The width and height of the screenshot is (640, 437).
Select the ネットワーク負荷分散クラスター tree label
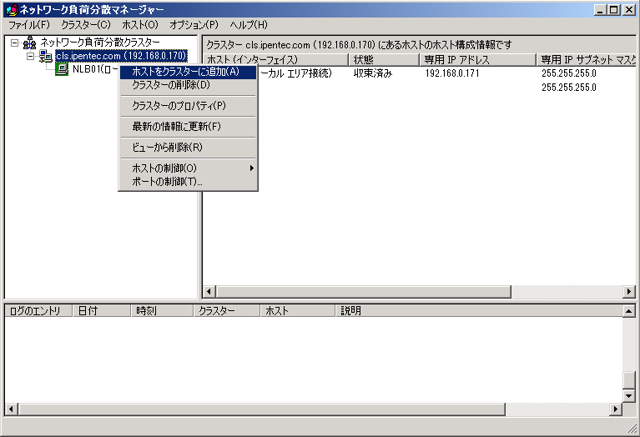pos(100,42)
